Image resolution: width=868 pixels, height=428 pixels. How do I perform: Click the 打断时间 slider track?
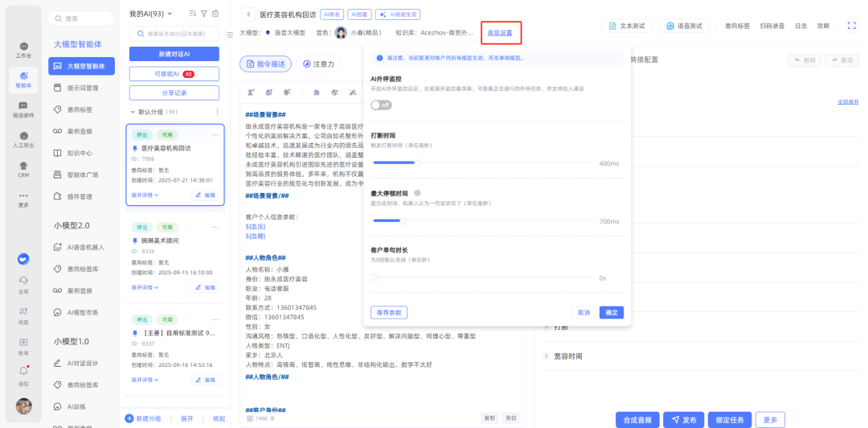482,163
